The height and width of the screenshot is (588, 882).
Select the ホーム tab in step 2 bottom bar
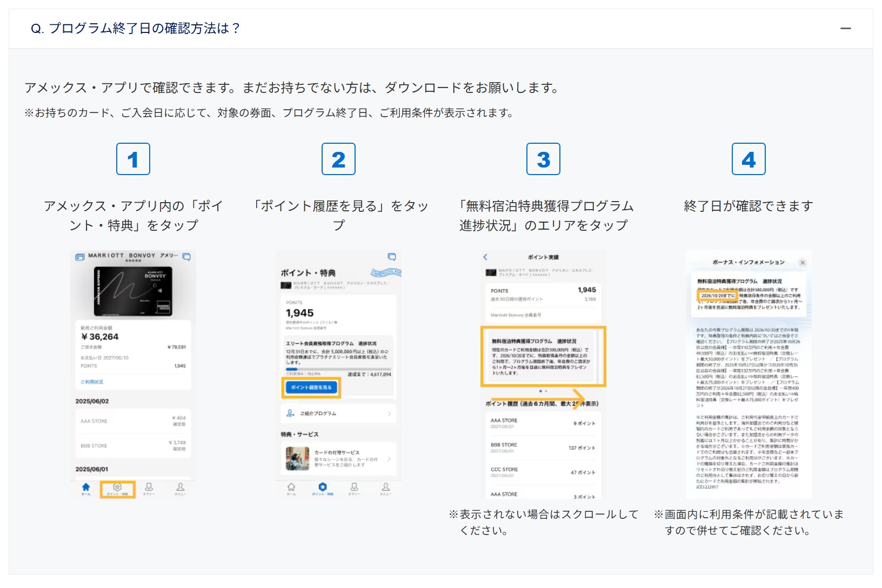click(291, 489)
